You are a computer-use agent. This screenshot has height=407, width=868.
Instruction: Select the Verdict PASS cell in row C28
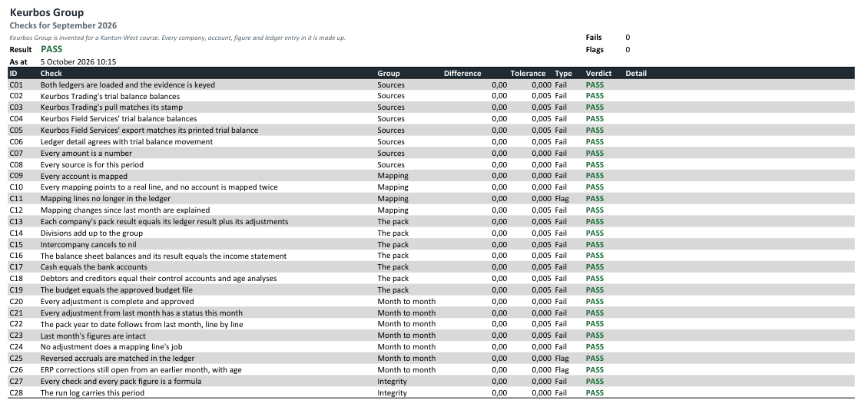(595, 393)
